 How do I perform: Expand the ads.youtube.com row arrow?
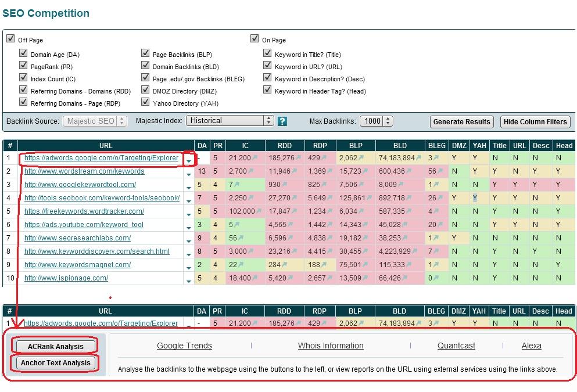point(189,228)
